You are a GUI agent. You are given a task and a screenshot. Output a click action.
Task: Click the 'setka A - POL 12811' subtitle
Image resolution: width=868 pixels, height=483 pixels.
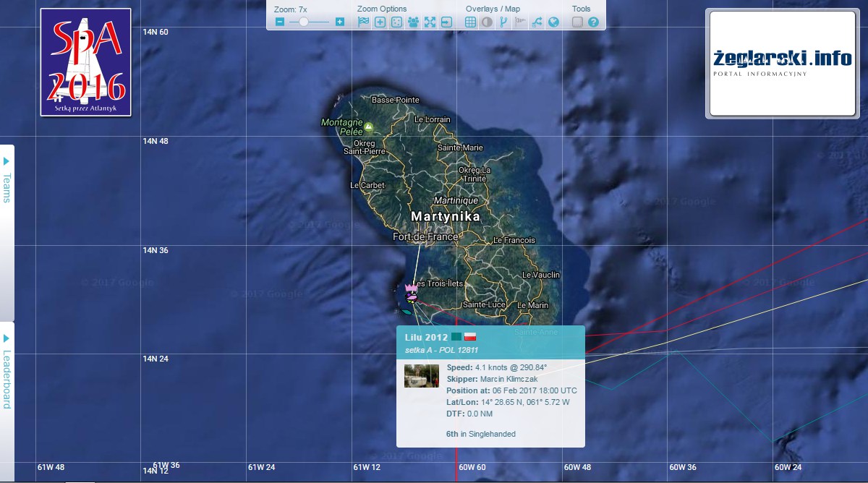click(441, 349)
